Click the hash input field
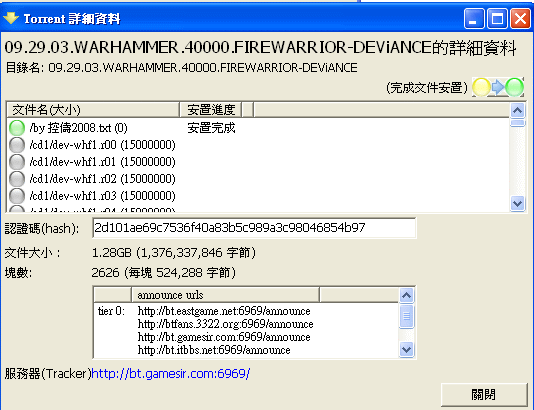 click(254, 228)
